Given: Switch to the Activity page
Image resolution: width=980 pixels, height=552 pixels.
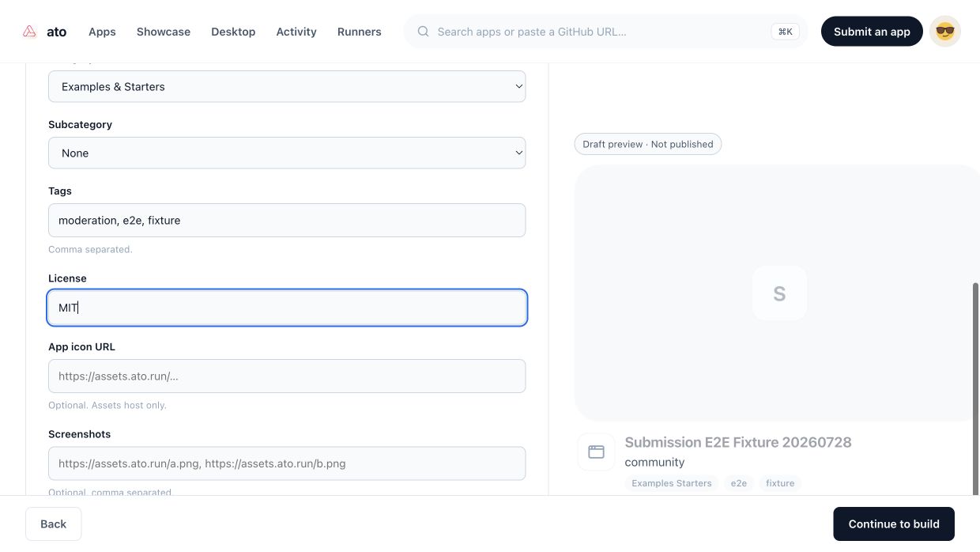Looking at the screenshot, I should pyautogui.click(x=296, y=32).
